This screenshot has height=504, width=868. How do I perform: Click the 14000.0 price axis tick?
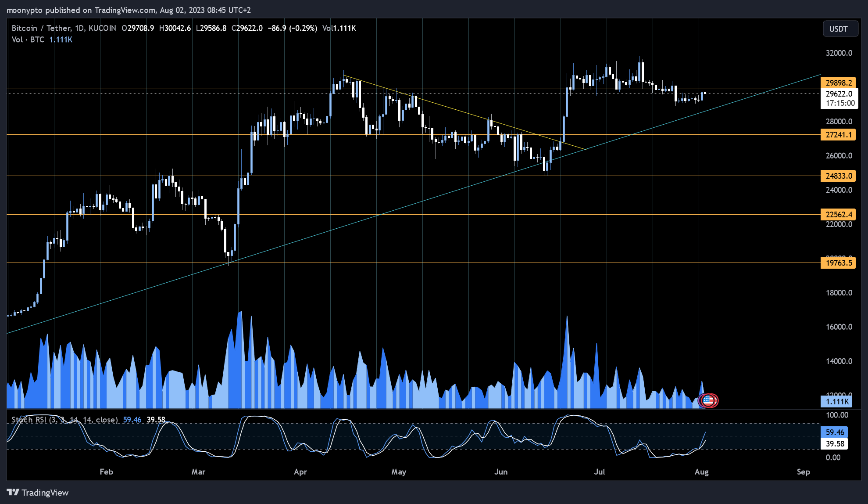[x=839, y=361]
